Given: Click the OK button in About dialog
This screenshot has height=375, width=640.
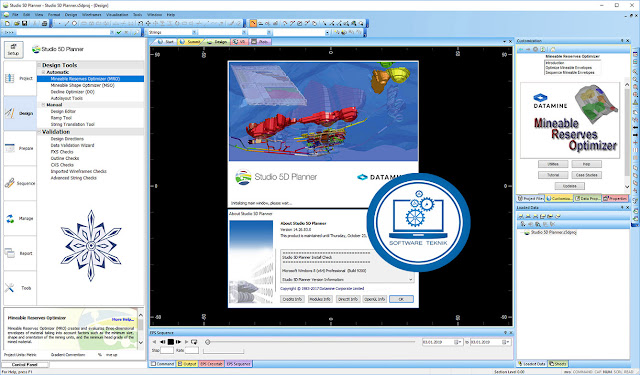Looking at the screenshot, I should point(401,299).
